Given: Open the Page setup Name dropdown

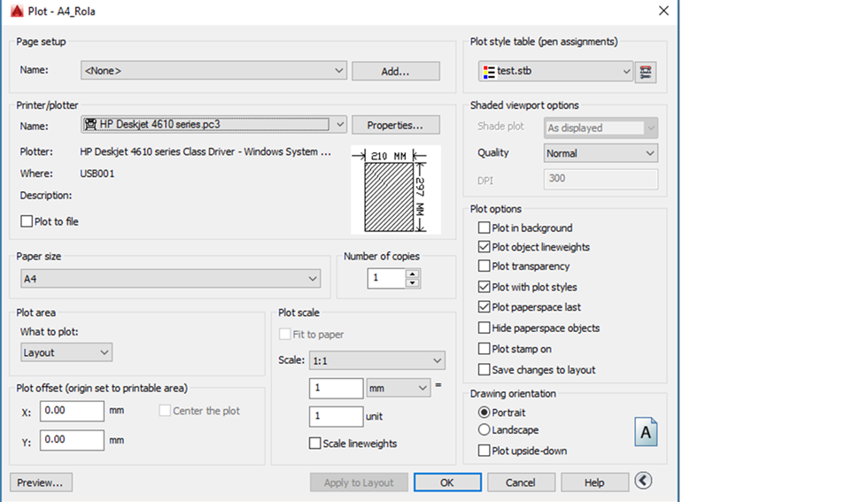Looking at the screenshot, I should (213, 71).
